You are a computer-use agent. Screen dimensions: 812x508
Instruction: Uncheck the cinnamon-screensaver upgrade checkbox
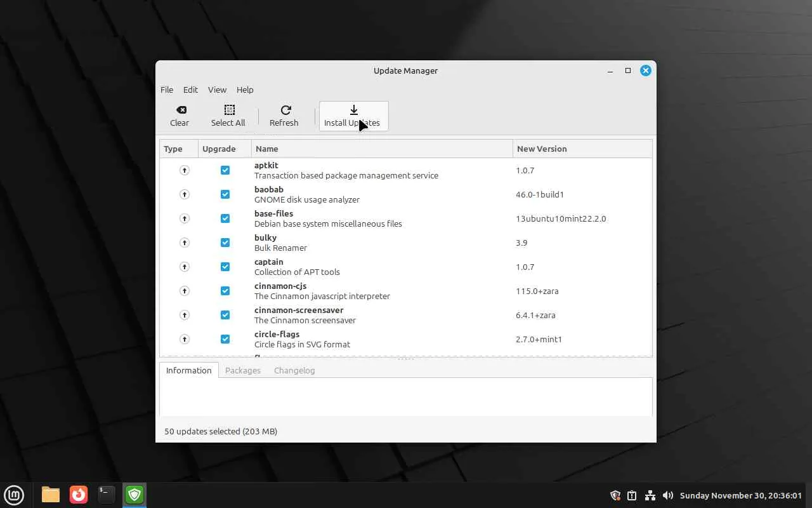tap(225, 315)
